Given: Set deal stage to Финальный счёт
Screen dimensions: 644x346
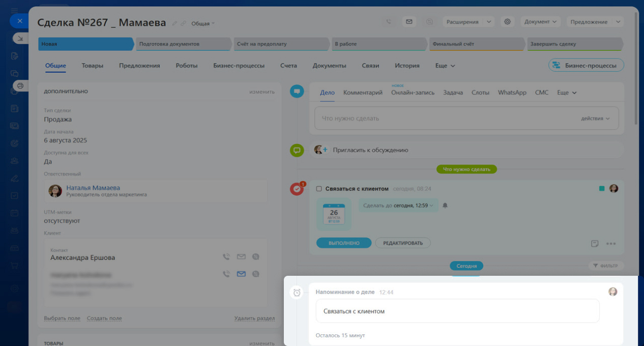Looking at the screenshot, I should (x=476, y=44).
